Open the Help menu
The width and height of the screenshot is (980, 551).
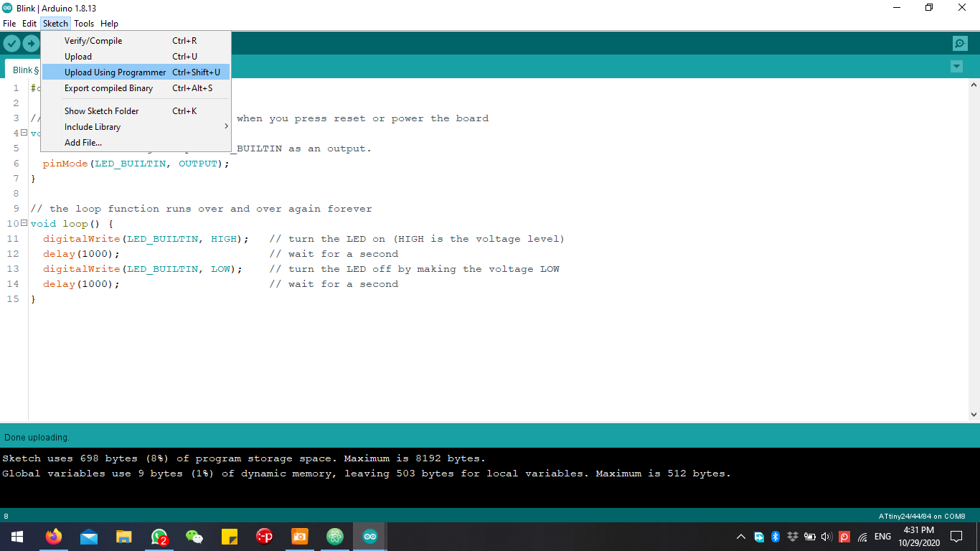coord(109,24)
